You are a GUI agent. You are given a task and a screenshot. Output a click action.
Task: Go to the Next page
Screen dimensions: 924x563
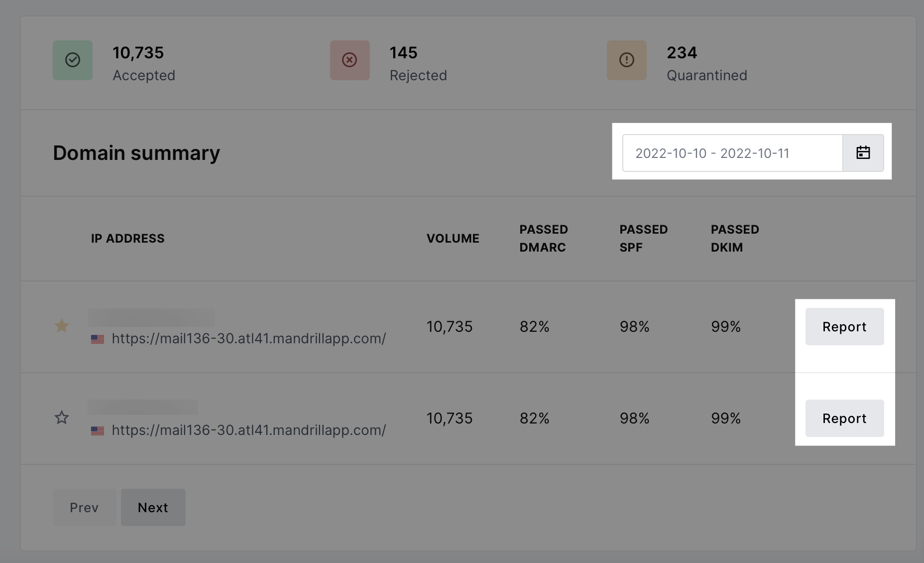pyautogui.click(x=153, y=507)
